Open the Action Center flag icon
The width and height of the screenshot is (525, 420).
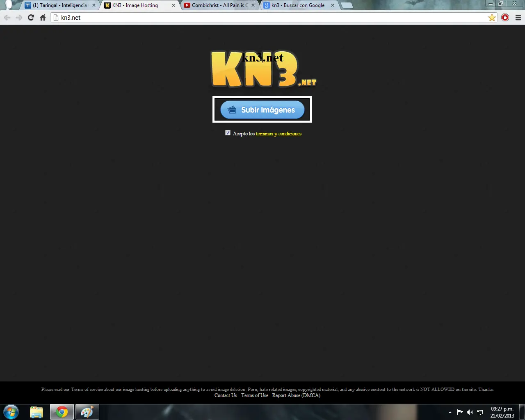460,412
